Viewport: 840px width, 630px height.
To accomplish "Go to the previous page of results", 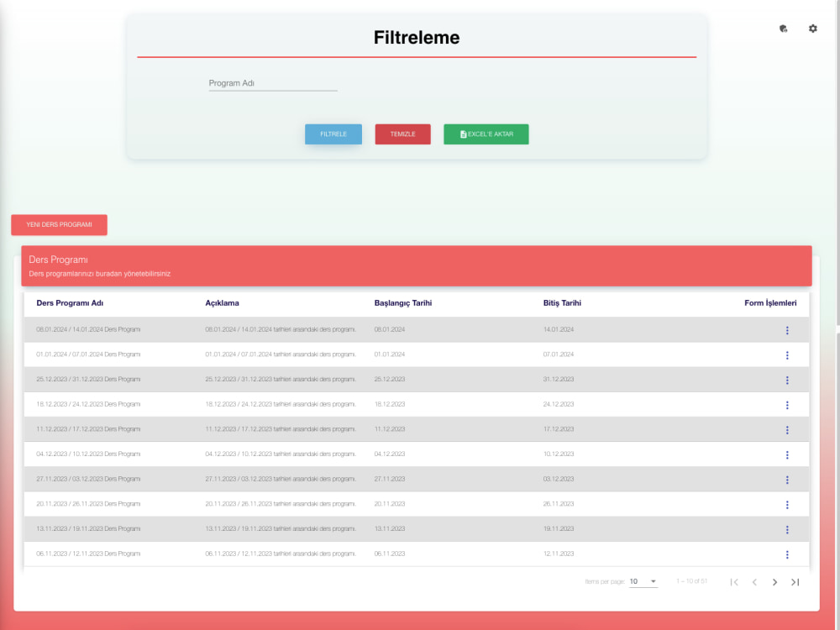I will [x=754, y=582].
